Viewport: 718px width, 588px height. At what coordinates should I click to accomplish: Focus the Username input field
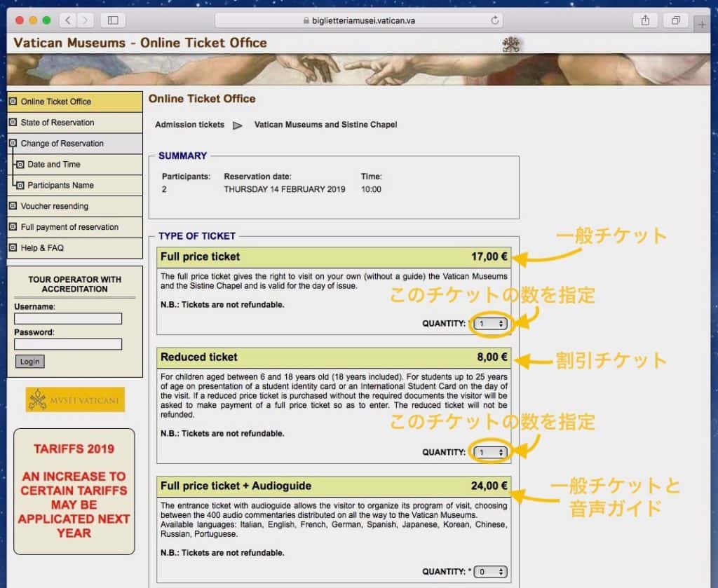tap(68, 318)
